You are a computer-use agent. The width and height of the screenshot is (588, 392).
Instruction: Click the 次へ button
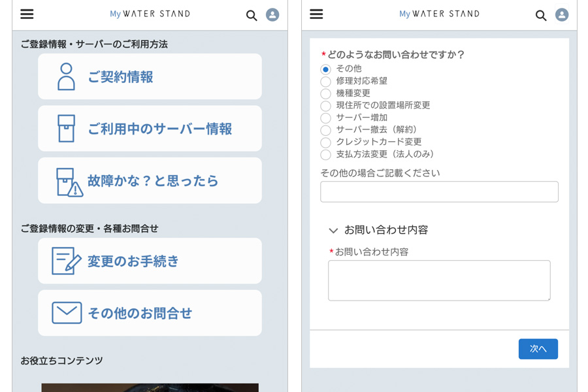pos(538,349)
